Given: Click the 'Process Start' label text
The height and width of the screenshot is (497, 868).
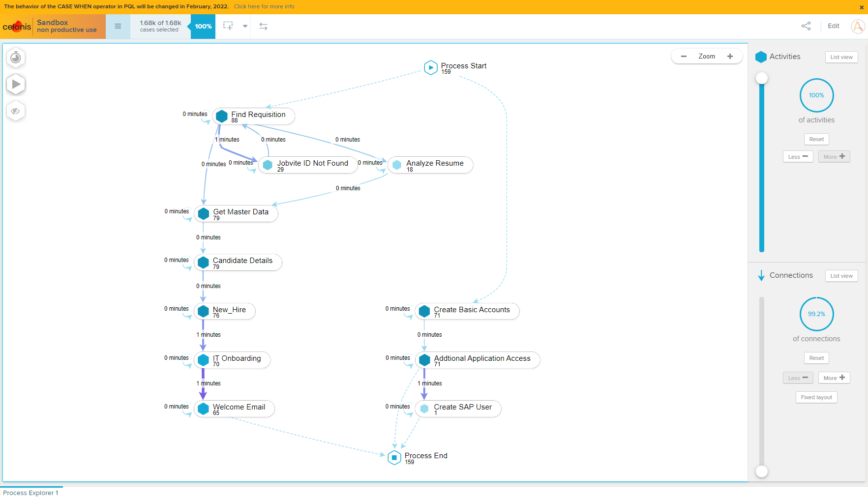Looking at the screenshot, I should coord(464,66).
